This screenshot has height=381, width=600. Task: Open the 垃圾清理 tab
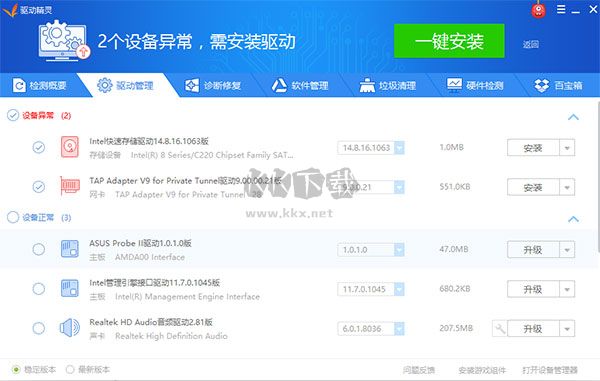click(x=387, y=85)
